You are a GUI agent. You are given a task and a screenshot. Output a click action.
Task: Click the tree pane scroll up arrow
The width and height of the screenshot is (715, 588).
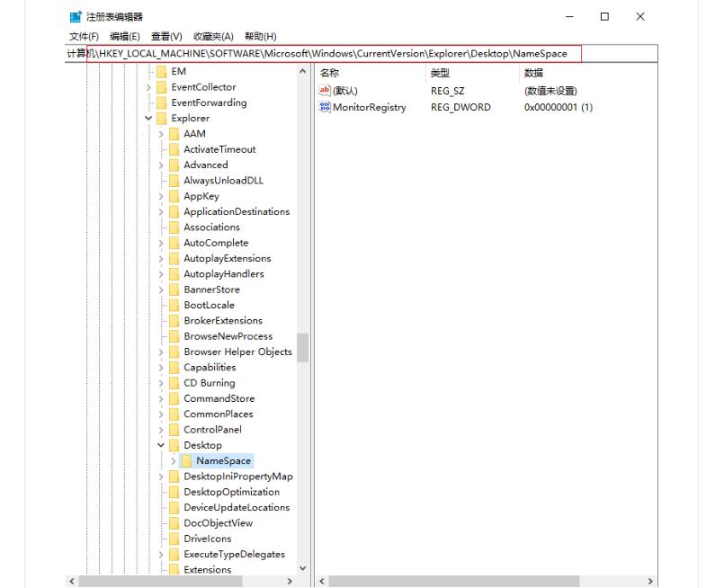(302, 71)
